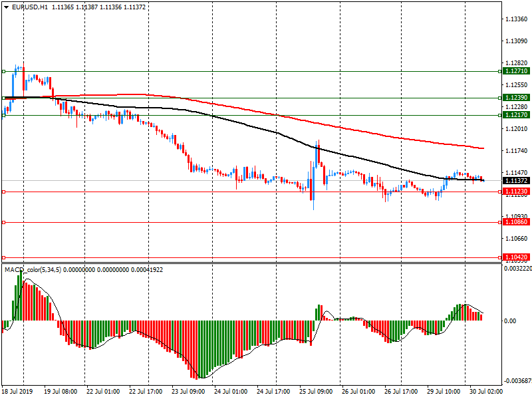Viewport: 532px width, 399px height.
Task: Click the 23 Jul 09:00 time label
Action: coord(188,392)
